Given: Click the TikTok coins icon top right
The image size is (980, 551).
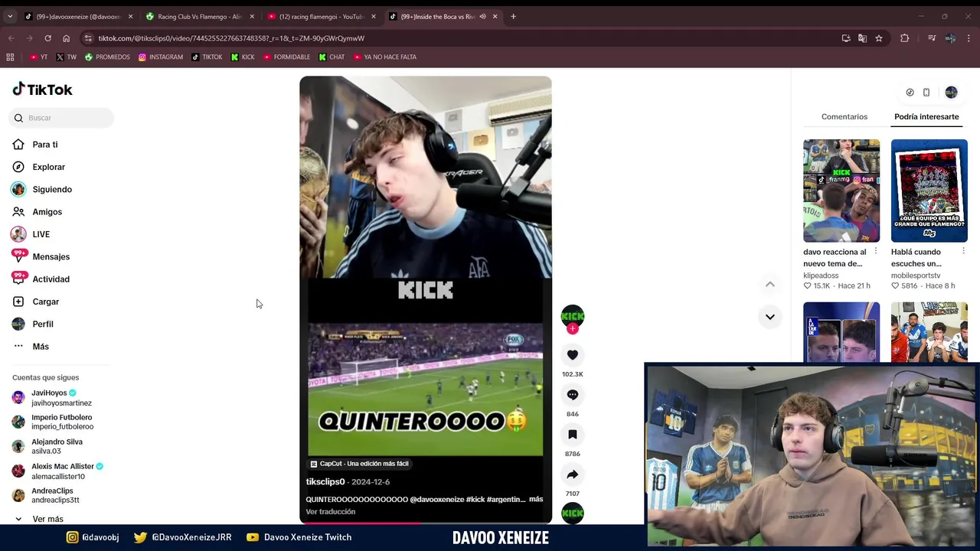Looking at the screenshot, I should [910, 93].
